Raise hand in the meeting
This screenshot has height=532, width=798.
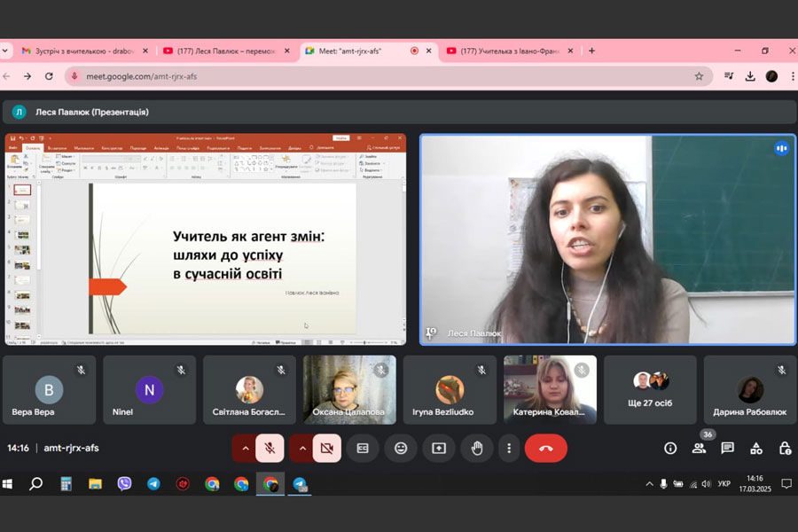tap(476, 449)
